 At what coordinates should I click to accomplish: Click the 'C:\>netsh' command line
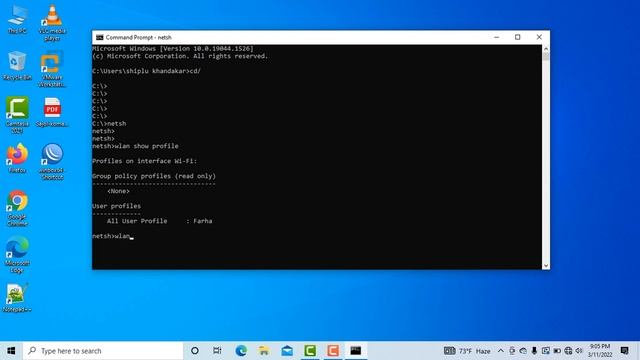[x=109, y=123]
